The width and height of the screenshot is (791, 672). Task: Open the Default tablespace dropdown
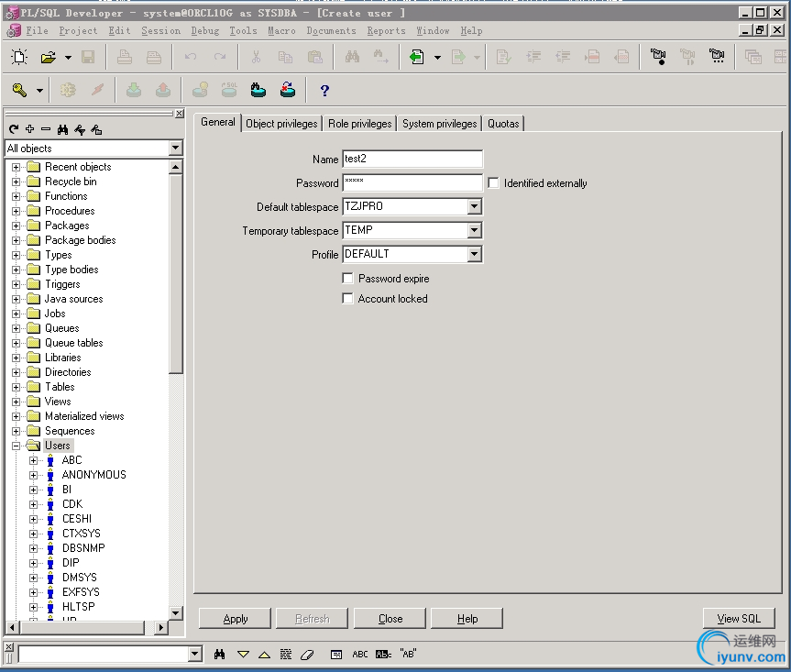tap(474, 206)
